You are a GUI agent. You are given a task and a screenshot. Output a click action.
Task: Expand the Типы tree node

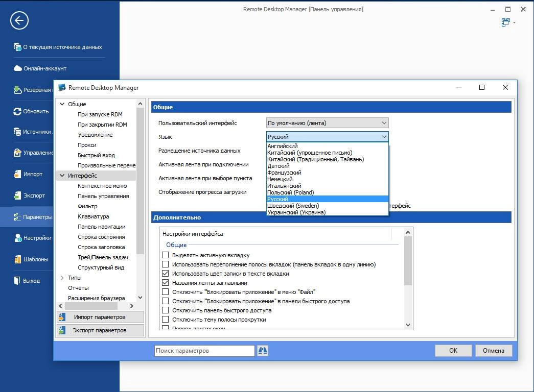coord(62,278)
